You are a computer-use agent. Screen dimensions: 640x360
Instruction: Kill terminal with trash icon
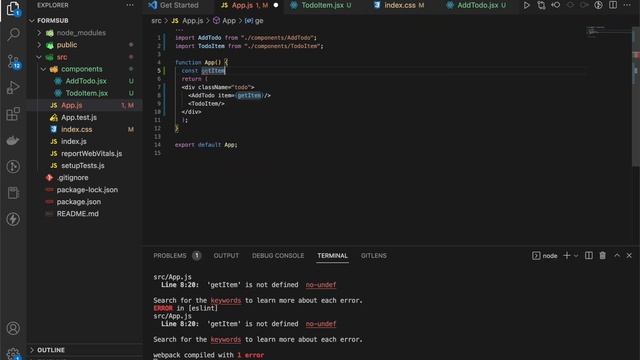tap(602, 256)
